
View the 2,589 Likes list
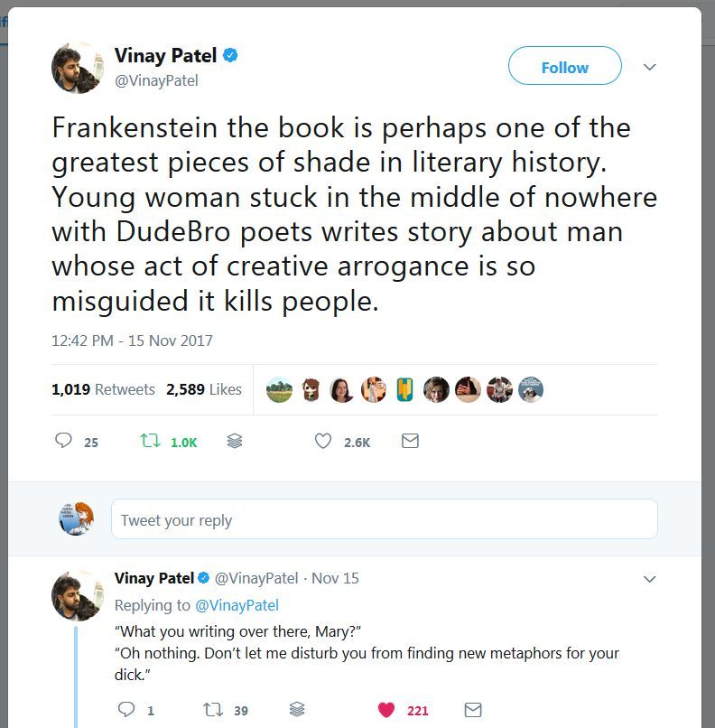204,389
